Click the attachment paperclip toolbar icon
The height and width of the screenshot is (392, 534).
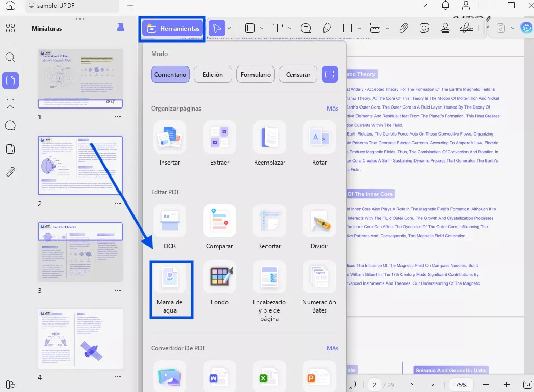pos(404,28)
